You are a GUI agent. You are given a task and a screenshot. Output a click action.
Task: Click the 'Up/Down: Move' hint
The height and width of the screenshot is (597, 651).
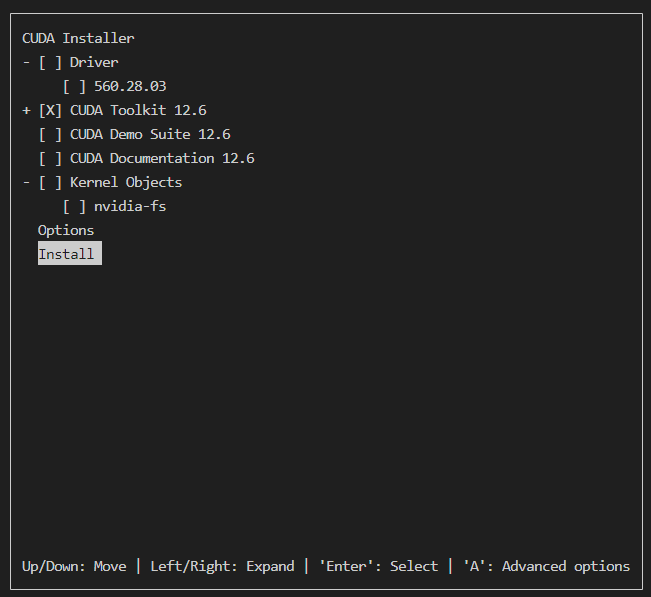pos(74,567)
